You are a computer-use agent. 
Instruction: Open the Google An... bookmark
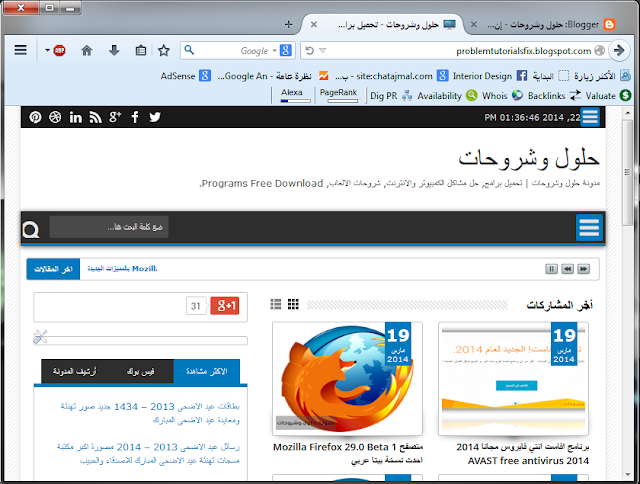click(x=273, y=76)
